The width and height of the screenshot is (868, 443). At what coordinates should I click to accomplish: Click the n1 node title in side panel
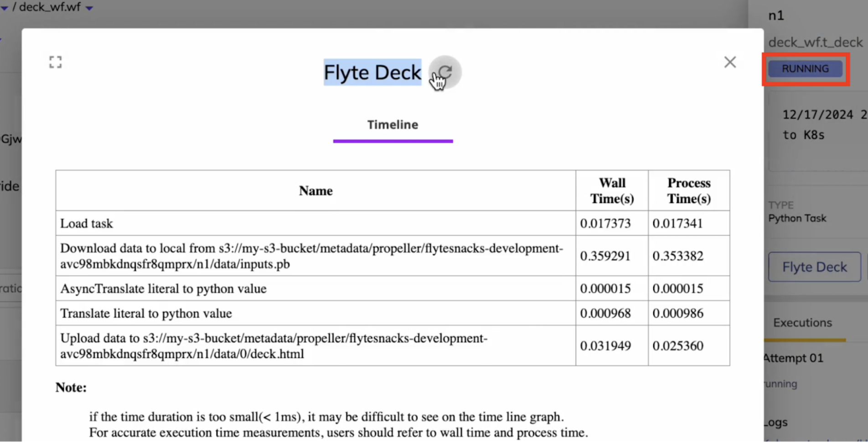point(776,16)
